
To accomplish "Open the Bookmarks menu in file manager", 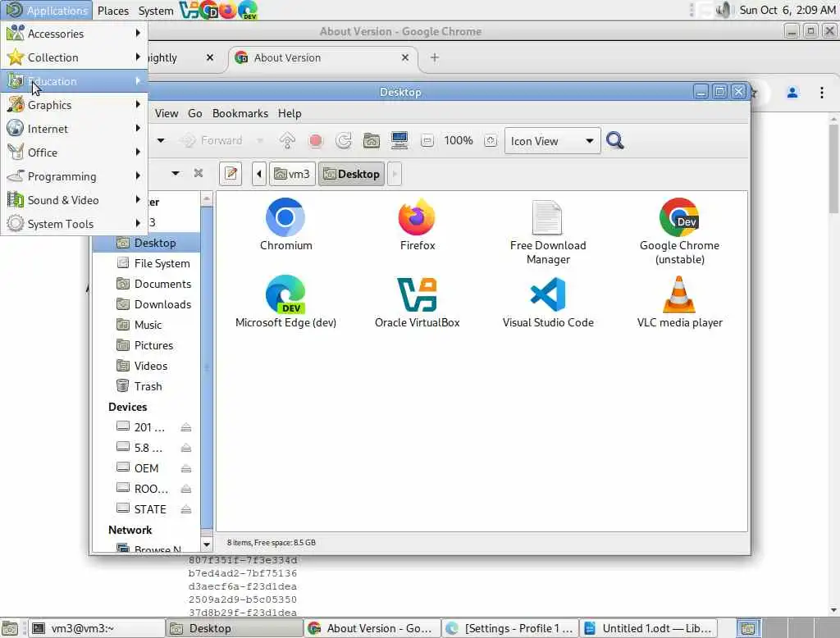I will [x=240, y=113].
